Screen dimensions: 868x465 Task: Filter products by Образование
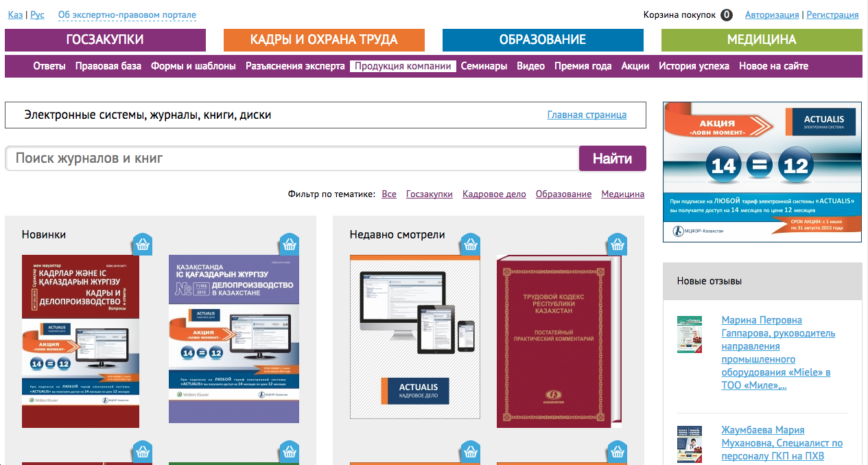563,194
